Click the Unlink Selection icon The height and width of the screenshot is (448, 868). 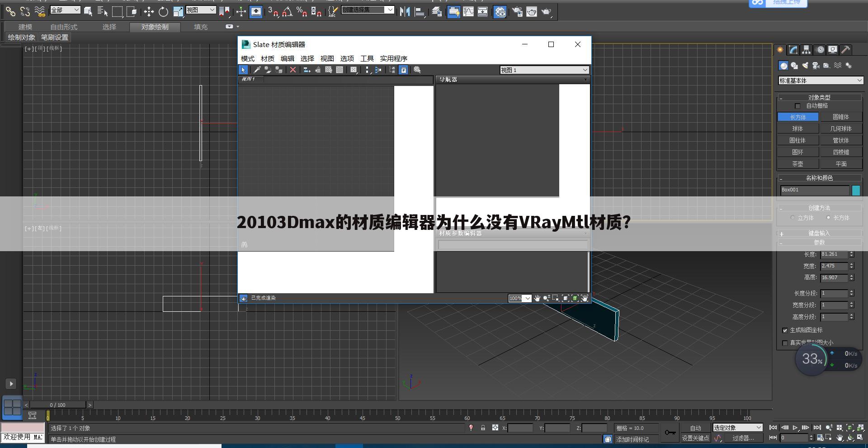point(25,11)
